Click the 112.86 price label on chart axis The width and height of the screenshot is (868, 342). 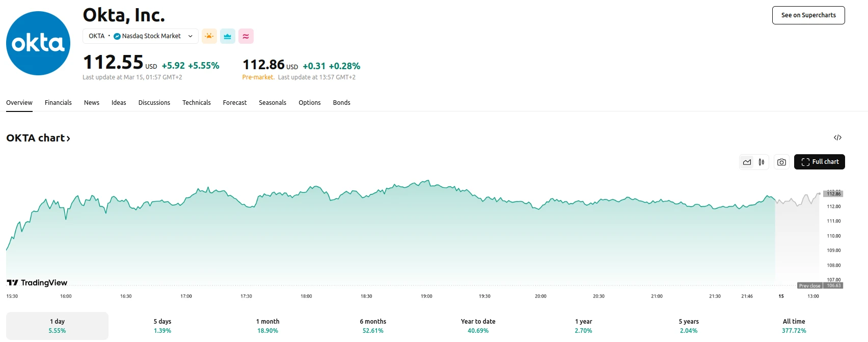tap(834, 194)
